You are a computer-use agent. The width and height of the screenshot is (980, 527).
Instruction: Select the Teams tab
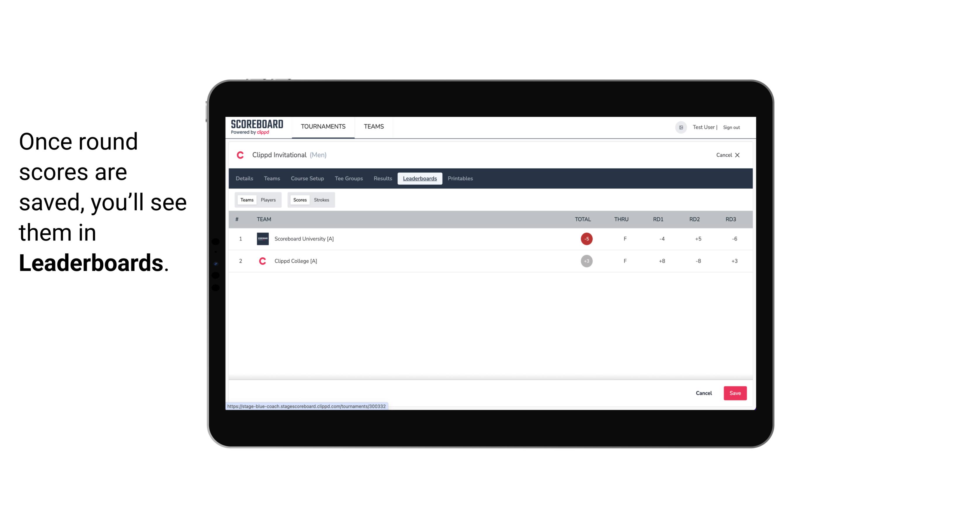coord(246,200)
